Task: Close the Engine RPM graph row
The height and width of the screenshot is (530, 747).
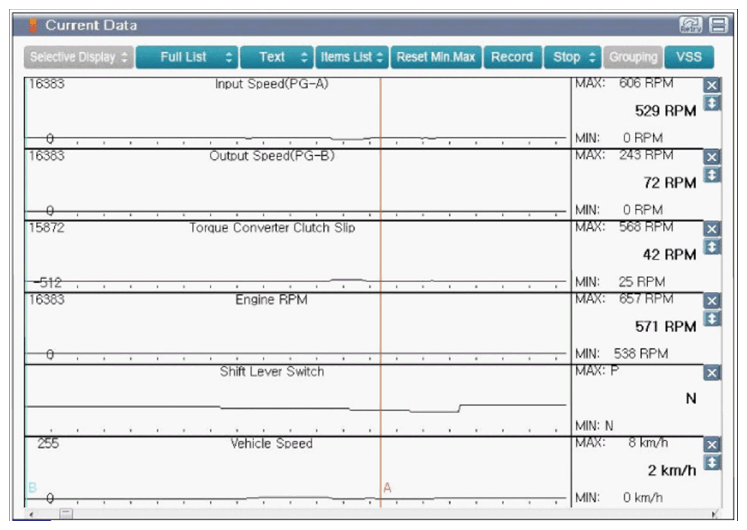Action: pyautogui.click(x=712, y=301)
